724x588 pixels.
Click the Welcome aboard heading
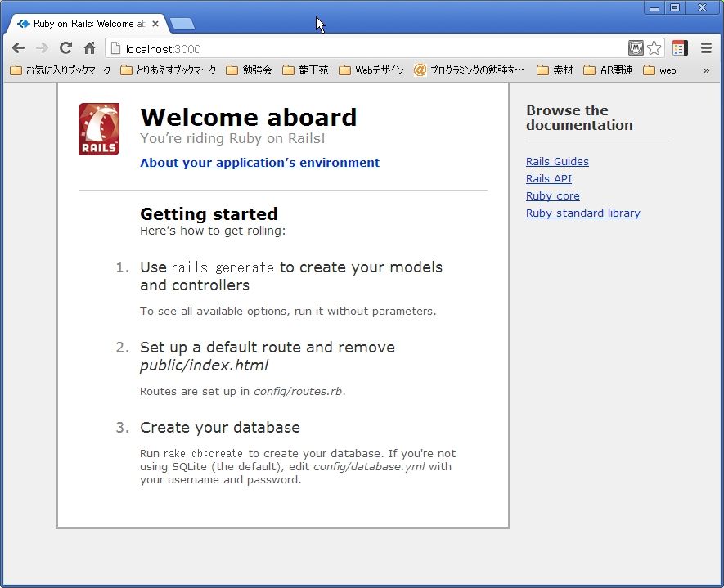(249, 117)
